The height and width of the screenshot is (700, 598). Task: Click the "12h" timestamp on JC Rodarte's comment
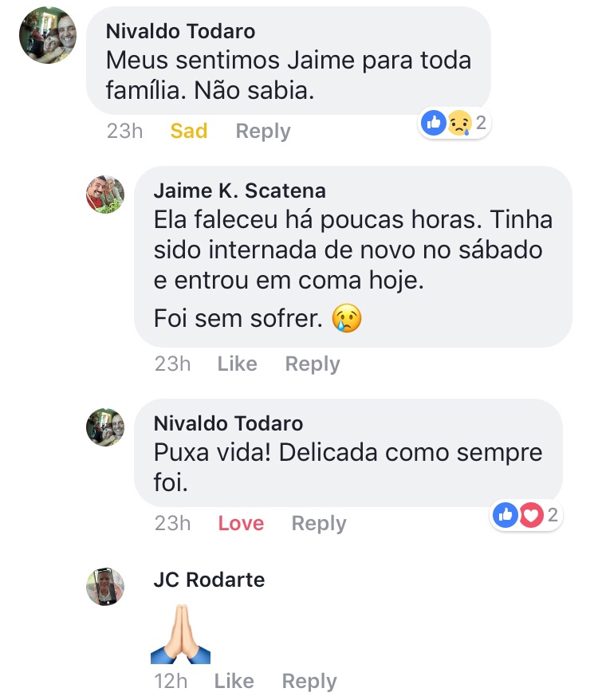[x=171, y=682]
